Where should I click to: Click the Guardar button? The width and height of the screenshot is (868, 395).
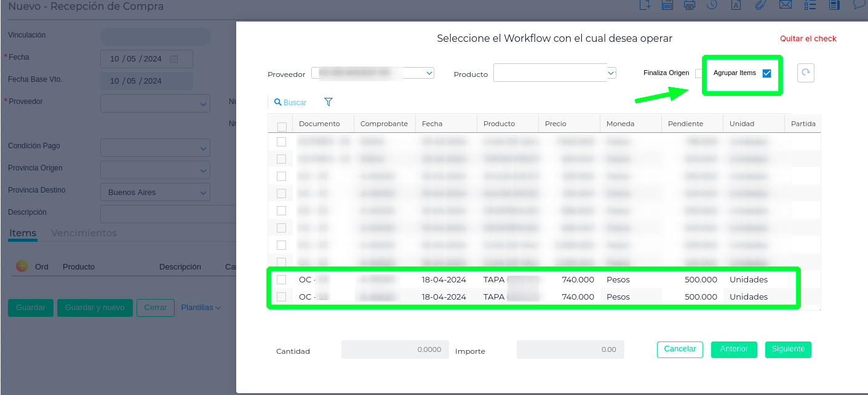[x=31, y=308]
